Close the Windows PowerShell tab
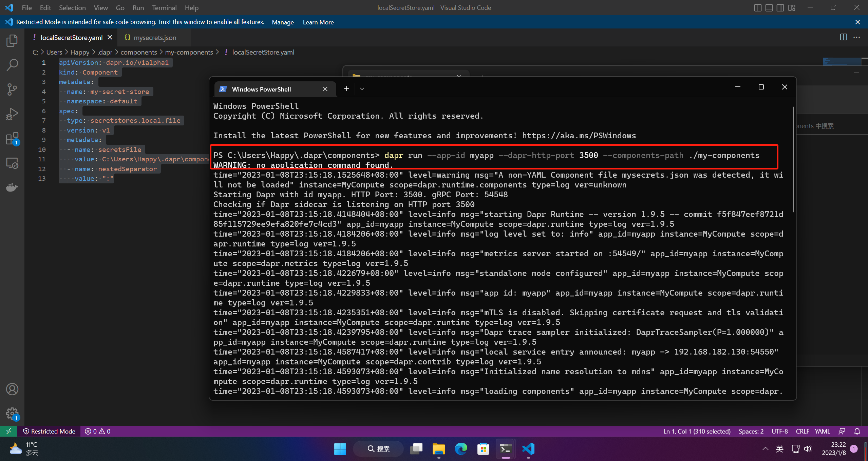868x461 pixels. 325,89
